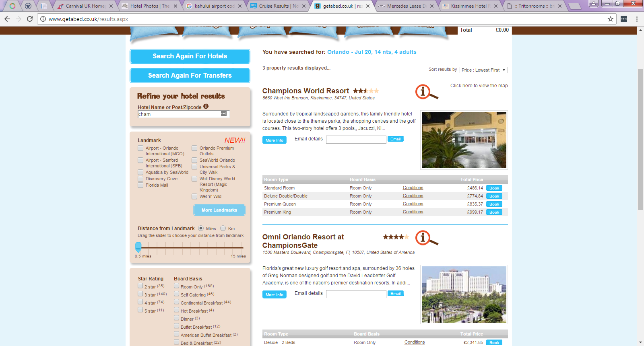Click the extension icon in Chrome toolbar
The image size is (644, 346).
pyautogui.click(x=624, y=19)
